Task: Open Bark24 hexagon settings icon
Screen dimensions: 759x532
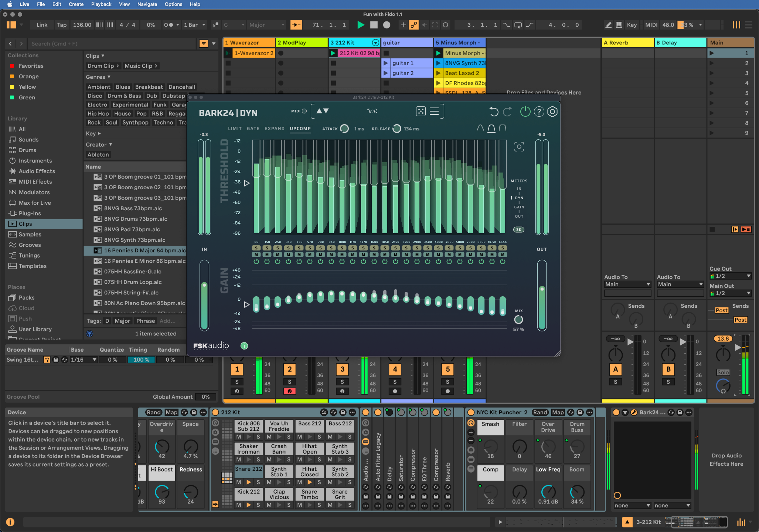Action: point(552,112)
